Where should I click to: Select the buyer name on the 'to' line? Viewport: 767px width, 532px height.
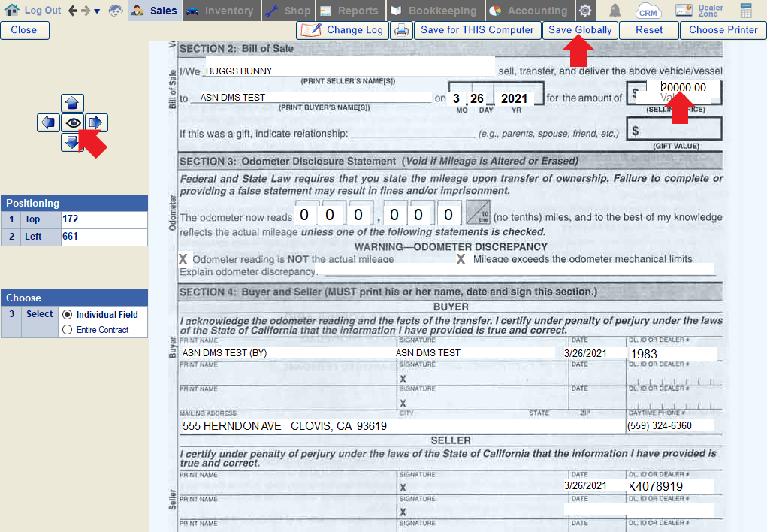click(316, 98)
